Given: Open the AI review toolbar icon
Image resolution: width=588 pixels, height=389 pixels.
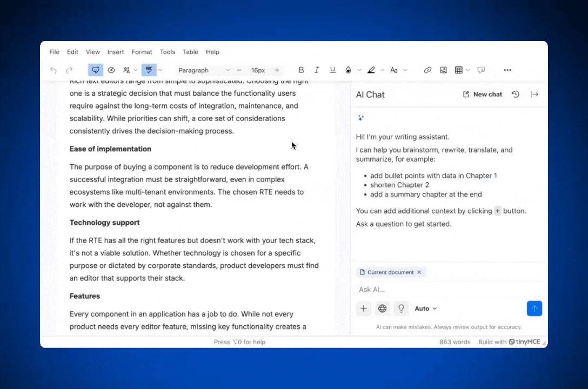Looking at the screenshot, I should point(111,70).
